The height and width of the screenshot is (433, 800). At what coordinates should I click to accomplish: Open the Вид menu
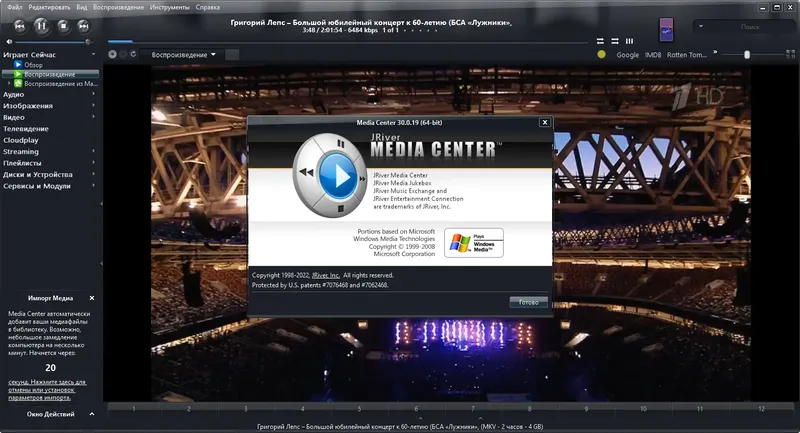(x=82, y=7)
